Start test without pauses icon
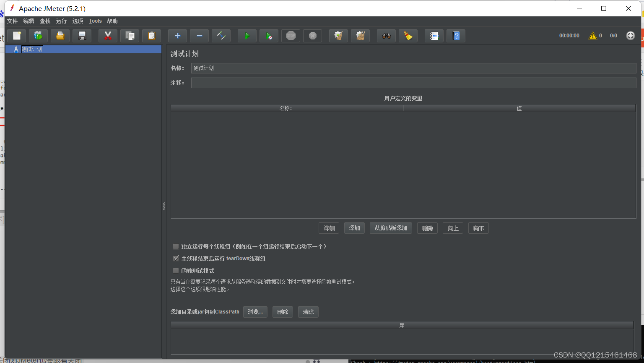 coord(269,36)
